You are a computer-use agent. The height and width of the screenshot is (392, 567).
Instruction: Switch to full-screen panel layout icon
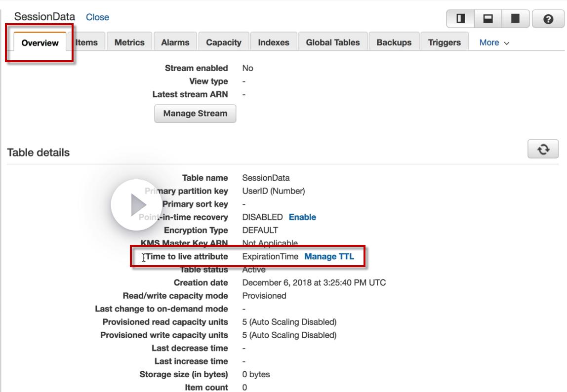tap(515, 19)
